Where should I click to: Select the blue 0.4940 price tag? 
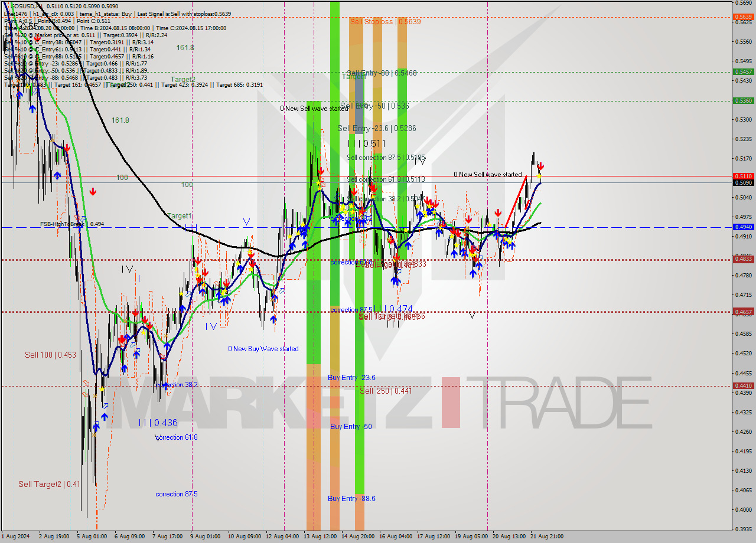point(743,227)
